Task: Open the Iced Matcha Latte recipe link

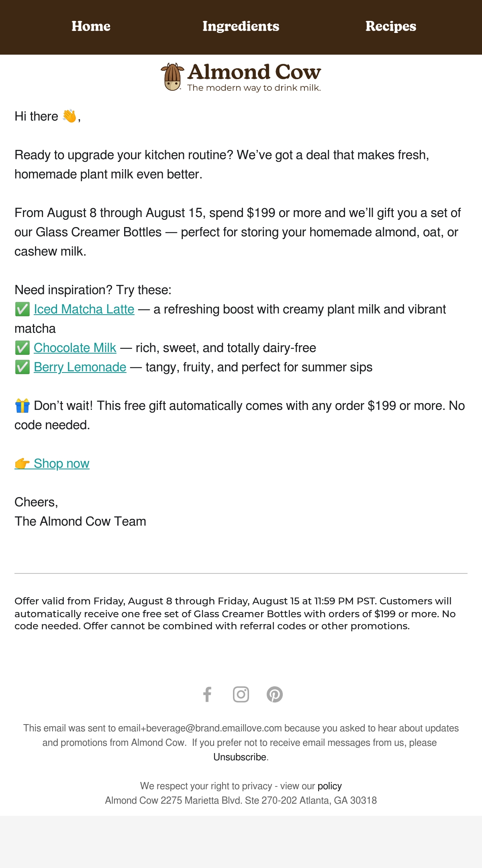Action: pos(84,309)
